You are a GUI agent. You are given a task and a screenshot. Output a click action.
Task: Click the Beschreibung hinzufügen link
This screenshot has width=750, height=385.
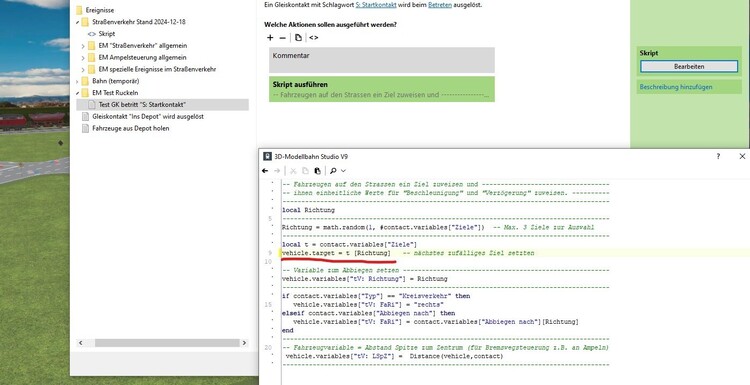(676, 87)
